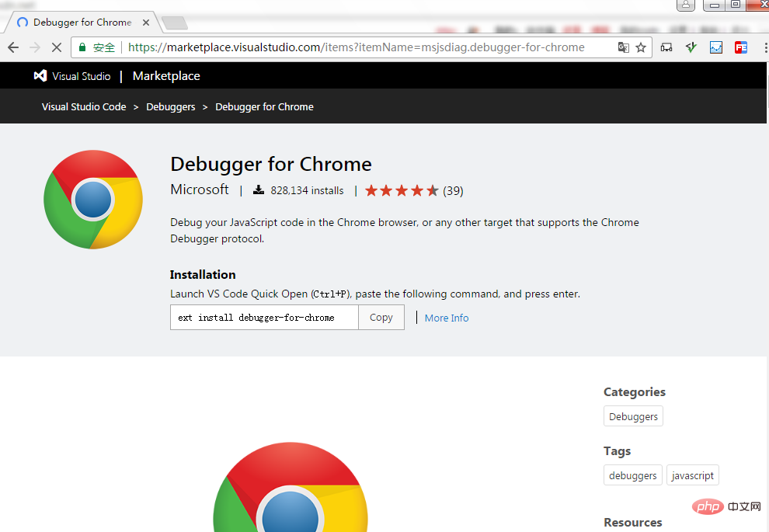
Task: Click the green checkmark extension icon
Action: click(x=691, y=47)
